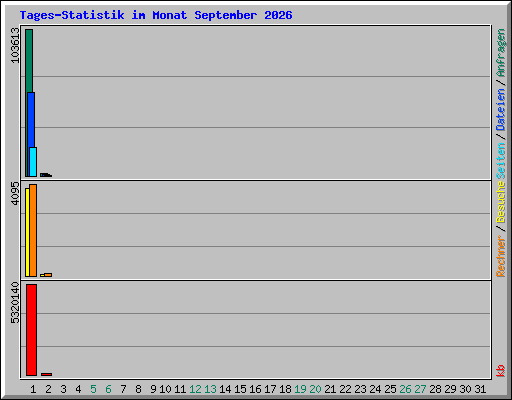Click day label 14 on the x-axis
Image resolution: width=512 pixels, height=400 pixels.
click(225, 389)
